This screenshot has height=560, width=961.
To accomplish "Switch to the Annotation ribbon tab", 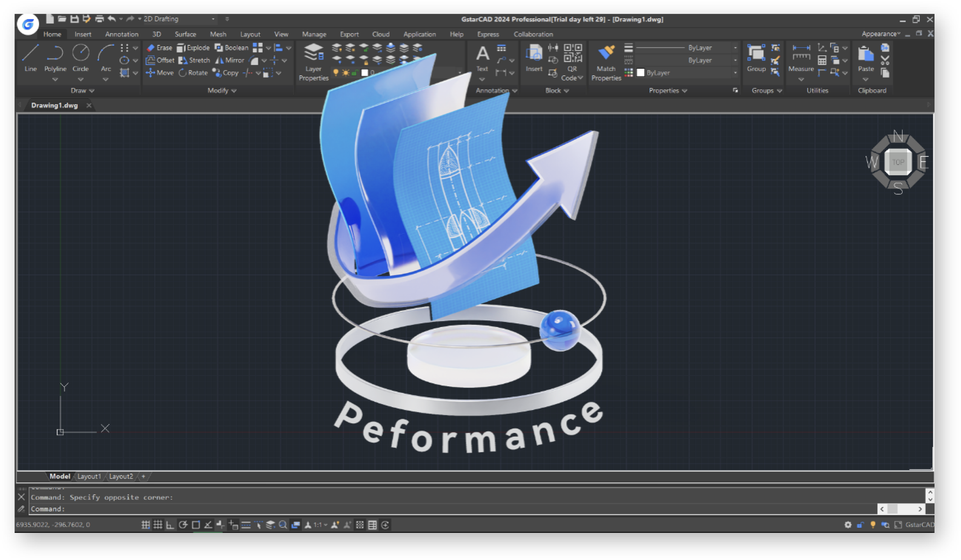I will coord(122,34).
